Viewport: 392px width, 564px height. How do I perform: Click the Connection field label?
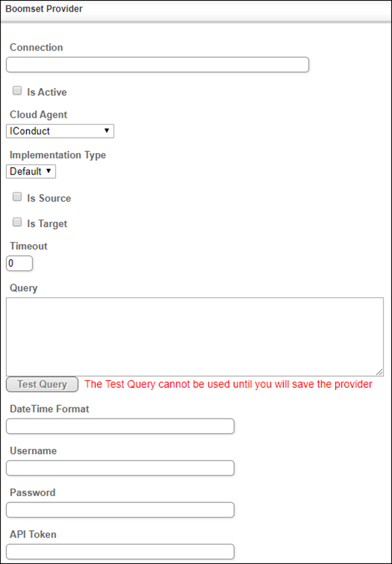click(x=36, y=48)
